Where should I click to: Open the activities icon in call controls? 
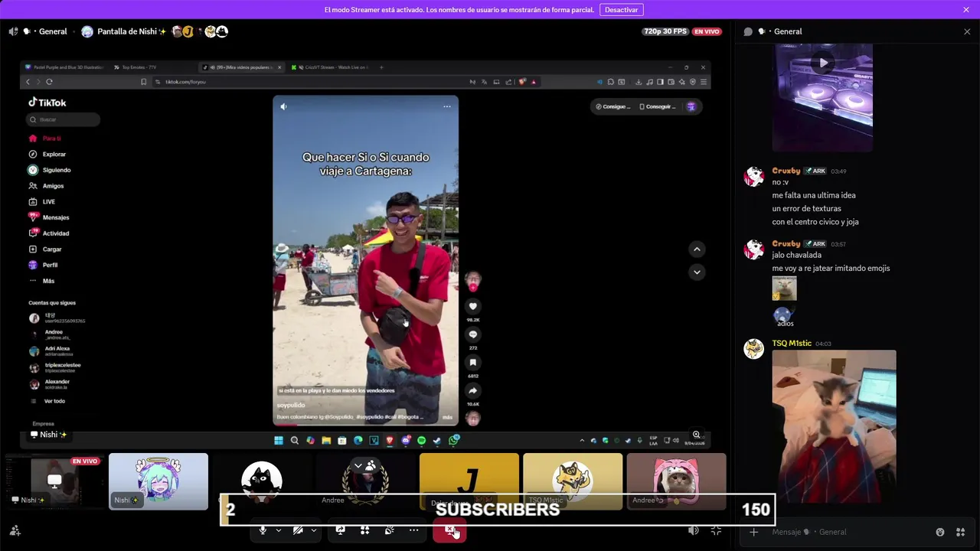point(364,530)
